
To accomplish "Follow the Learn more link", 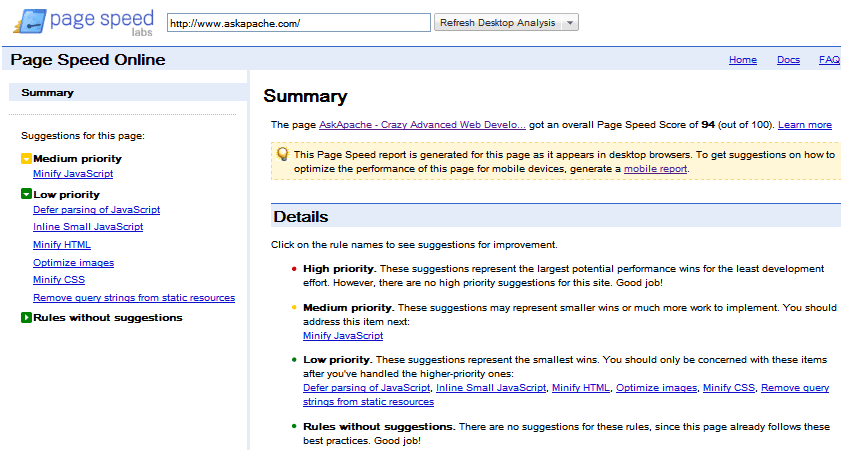I will pyautogui.click(x=804, y=125).
